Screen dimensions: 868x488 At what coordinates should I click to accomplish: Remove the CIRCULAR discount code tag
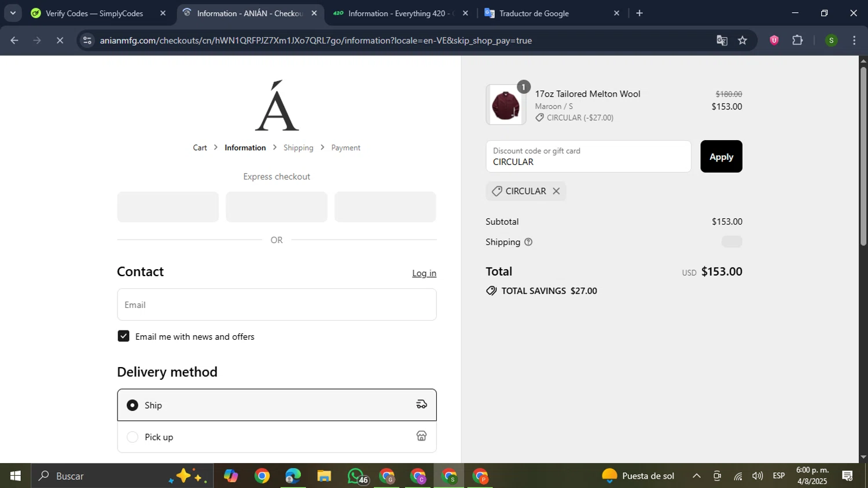click(x=556, y=191)
